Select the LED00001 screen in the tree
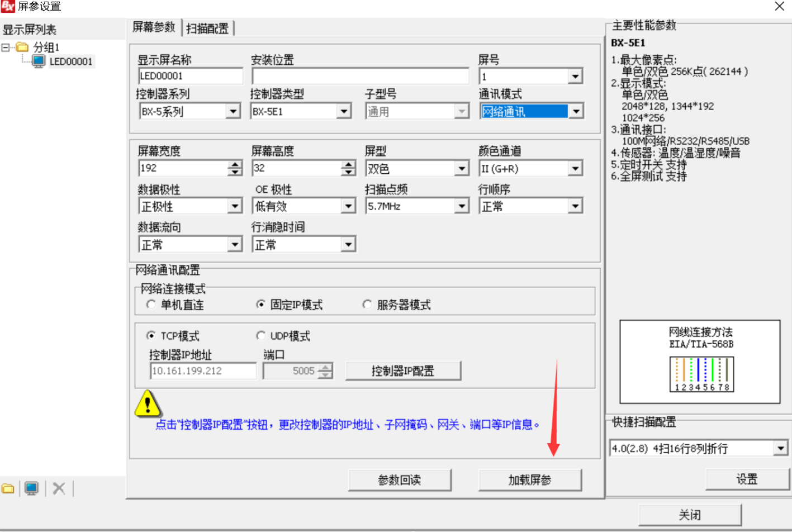The image size is (792, 532). coord(70,61)
